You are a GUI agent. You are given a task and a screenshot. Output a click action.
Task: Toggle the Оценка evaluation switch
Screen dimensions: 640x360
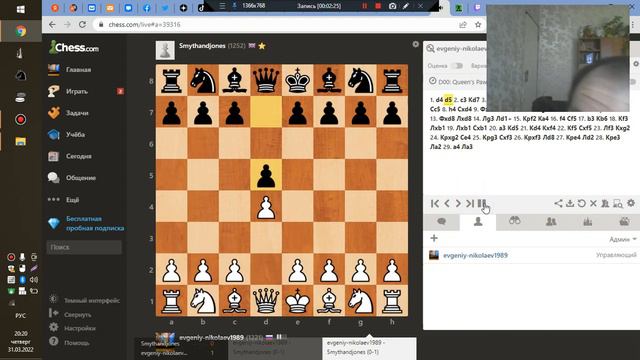pyautogui.click(x=457, y=66)
